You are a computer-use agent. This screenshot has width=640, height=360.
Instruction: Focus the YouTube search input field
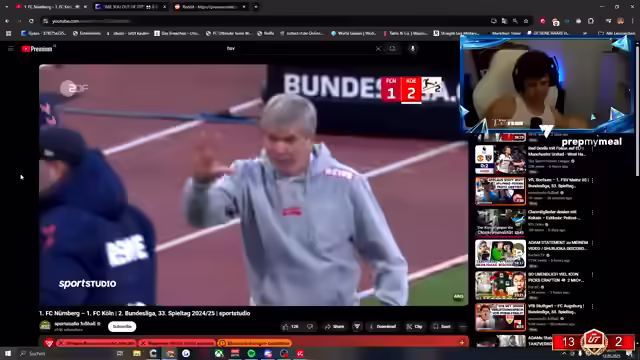point(300,49)
